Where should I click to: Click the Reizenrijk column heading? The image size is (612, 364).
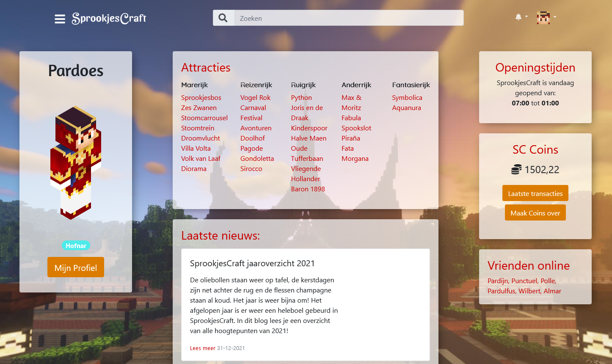256,85
